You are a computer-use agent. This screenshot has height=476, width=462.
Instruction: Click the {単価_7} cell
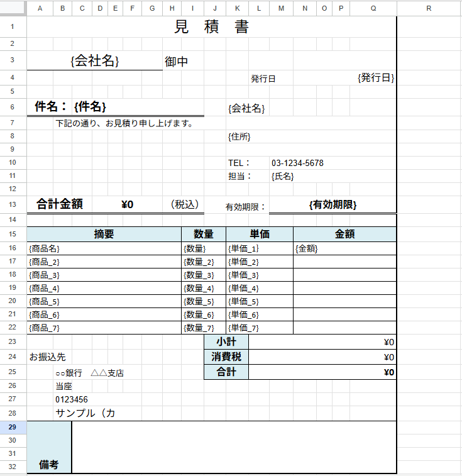260,328
